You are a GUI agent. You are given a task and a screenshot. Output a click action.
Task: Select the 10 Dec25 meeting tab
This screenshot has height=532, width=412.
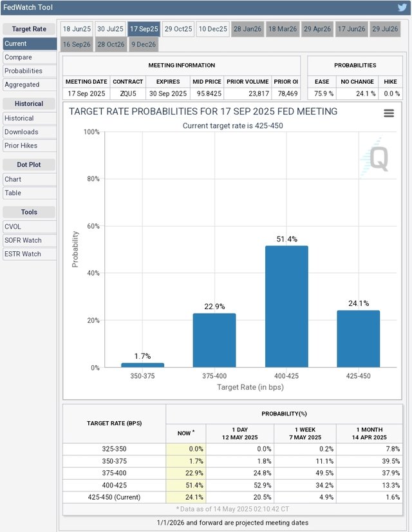212,29
